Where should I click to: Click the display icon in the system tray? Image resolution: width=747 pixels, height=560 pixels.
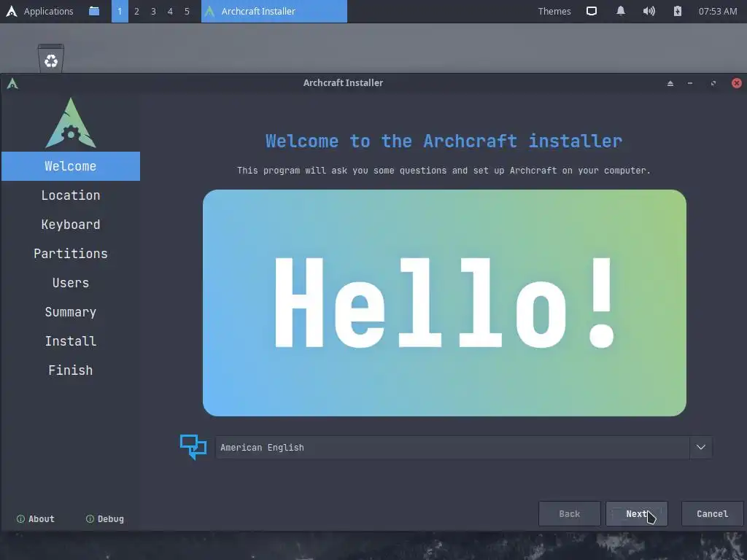(591, 11)
